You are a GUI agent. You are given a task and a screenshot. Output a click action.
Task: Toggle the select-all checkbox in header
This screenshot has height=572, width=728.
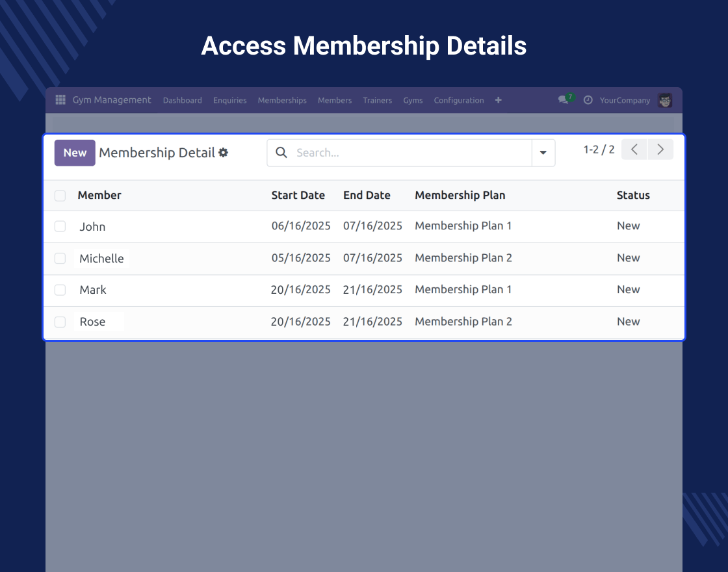[x=60, y=196]
